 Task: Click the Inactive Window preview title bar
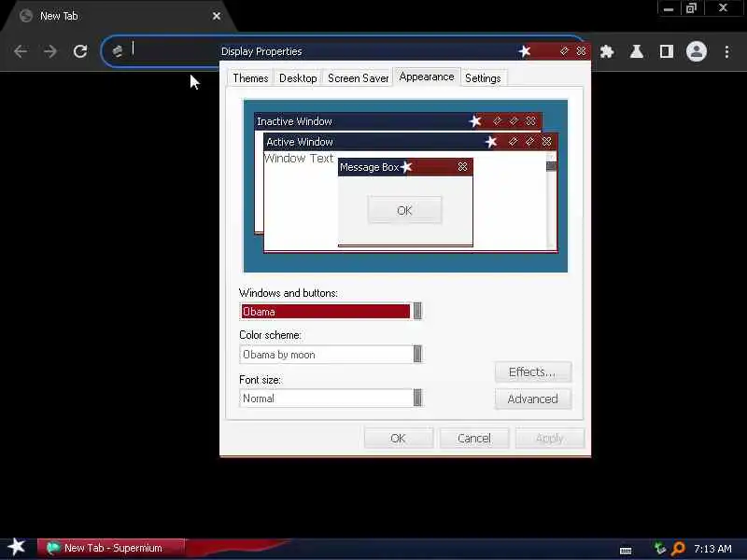tap(398, 121)
